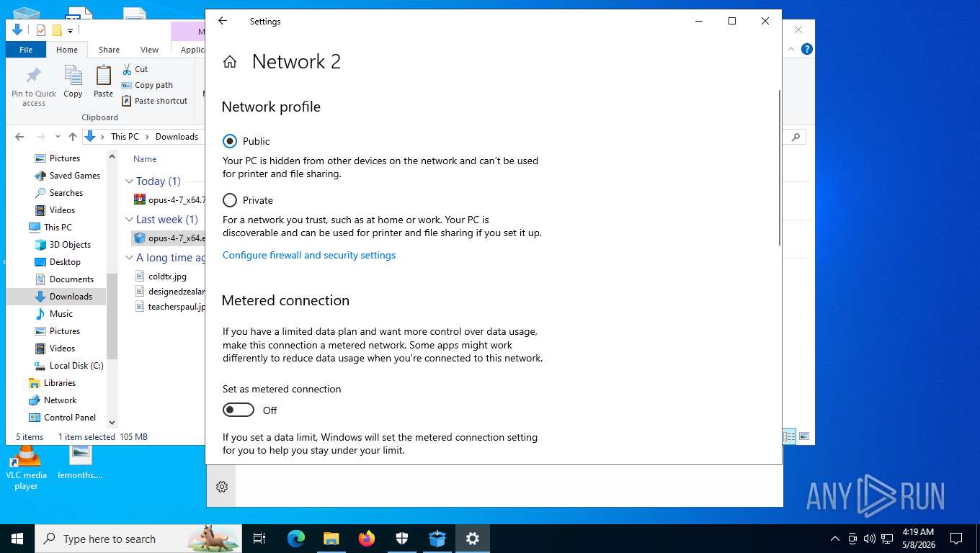This screenshot has height=553, width=980.
Task: Launch Microsoft Edge from taskbar
Action: [x=296, y=539]
